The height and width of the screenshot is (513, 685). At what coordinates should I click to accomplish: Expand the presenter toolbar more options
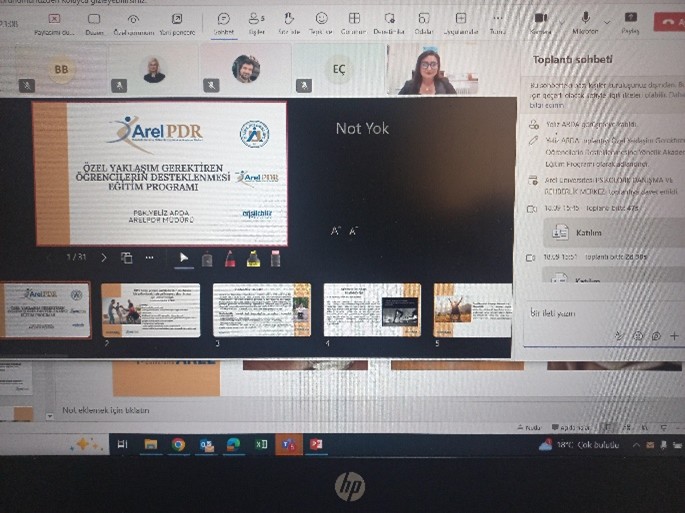(x=150, y=258)
